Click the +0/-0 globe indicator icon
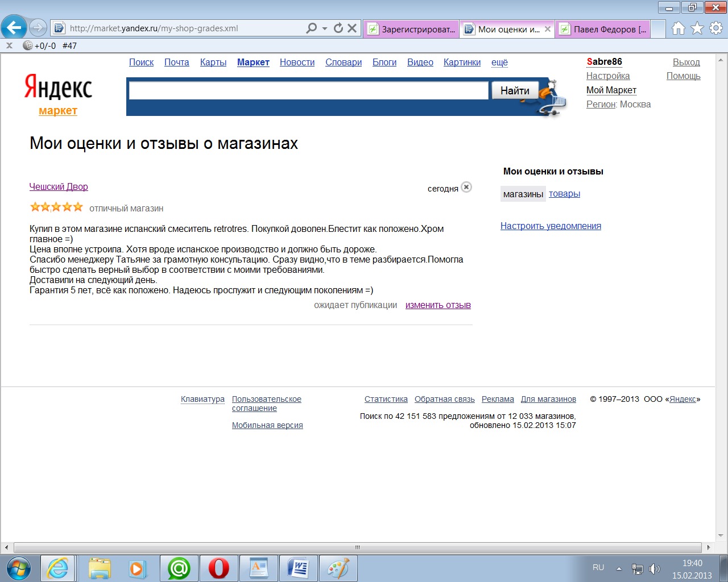 coord(27,45)
